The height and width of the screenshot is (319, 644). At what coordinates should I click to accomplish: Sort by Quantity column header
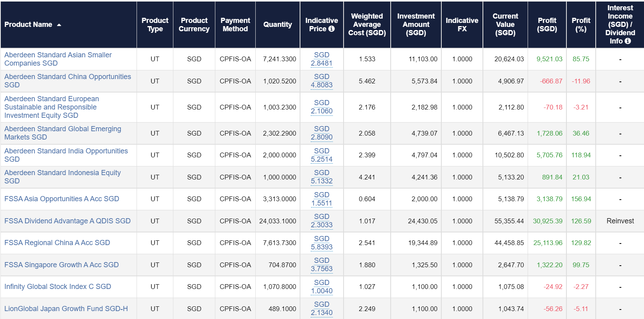click(277, 25)
